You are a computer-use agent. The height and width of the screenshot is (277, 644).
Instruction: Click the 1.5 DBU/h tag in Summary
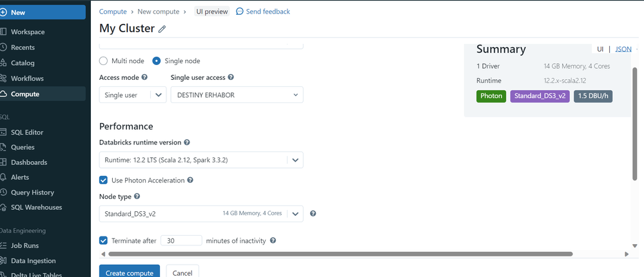[x=593, y=96]
